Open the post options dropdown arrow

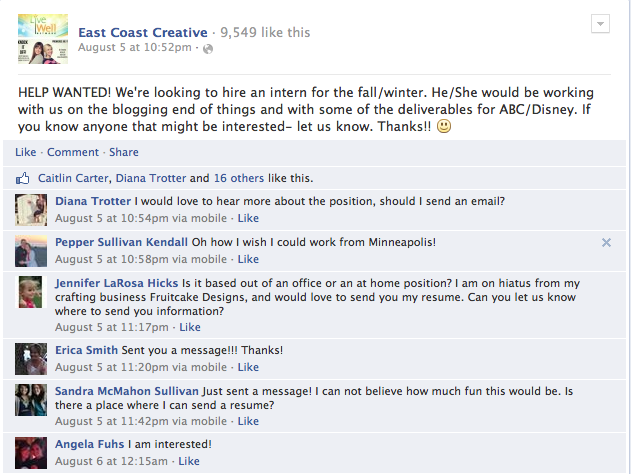600,24
